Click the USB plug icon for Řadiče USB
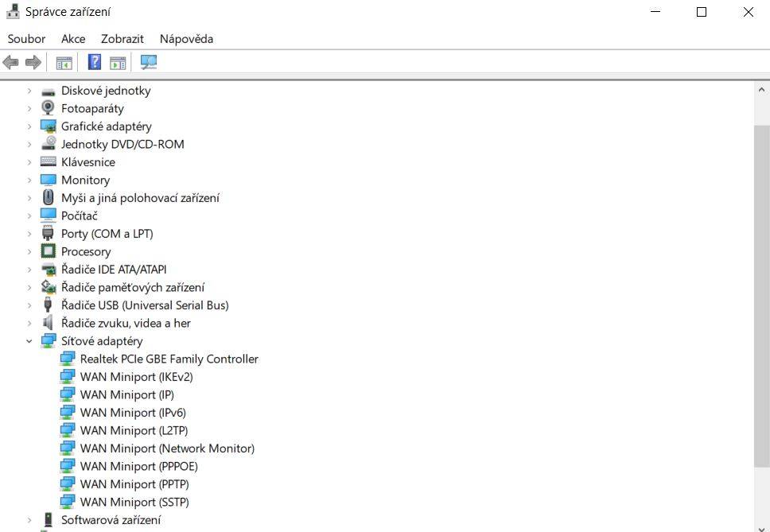Image resolution: width=770 pixels, height=532 pixels. click(x=48, y=305)
